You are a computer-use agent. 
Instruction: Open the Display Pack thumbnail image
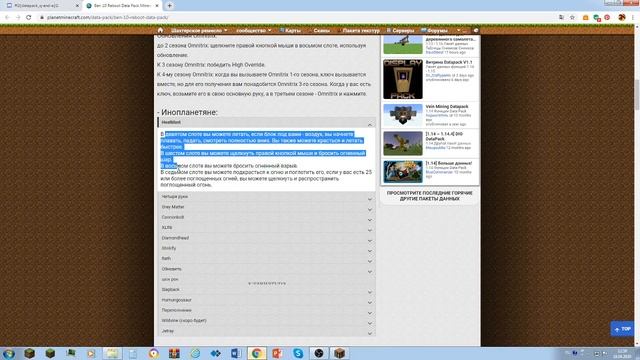[403, 79]
